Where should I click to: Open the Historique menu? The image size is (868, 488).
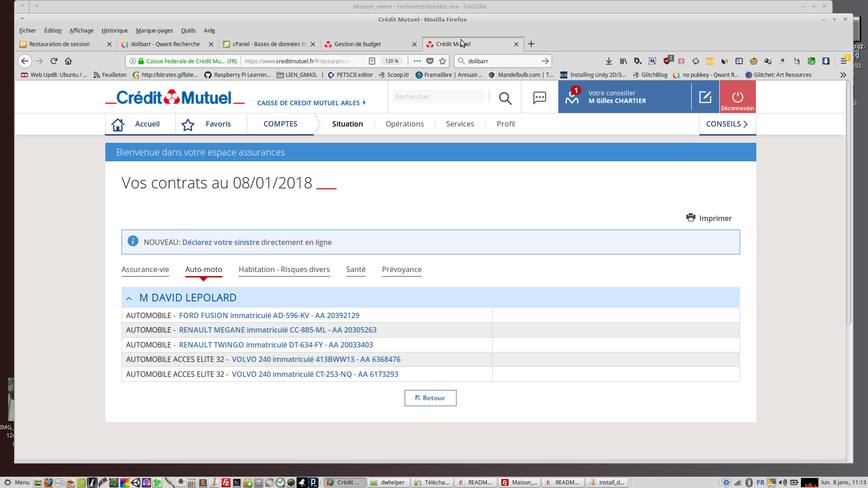(114, 31)
